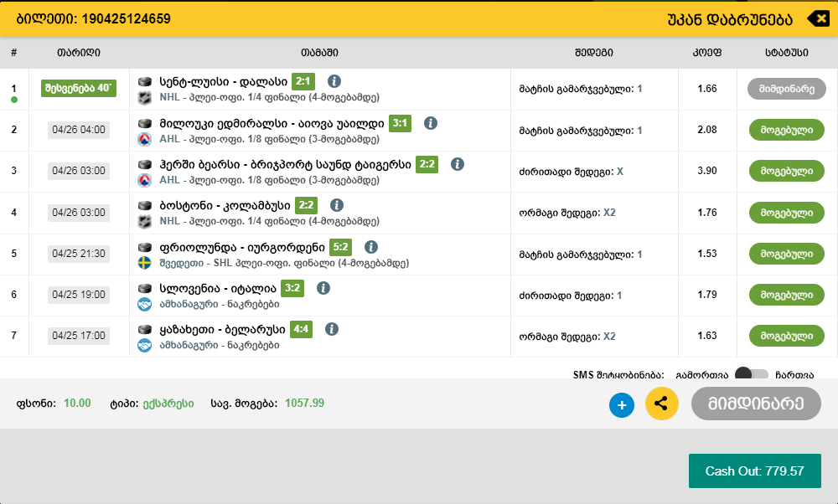Click შვედეთი league link
The width and height of the screenshot is (838, 504).
tap(181, 263)
